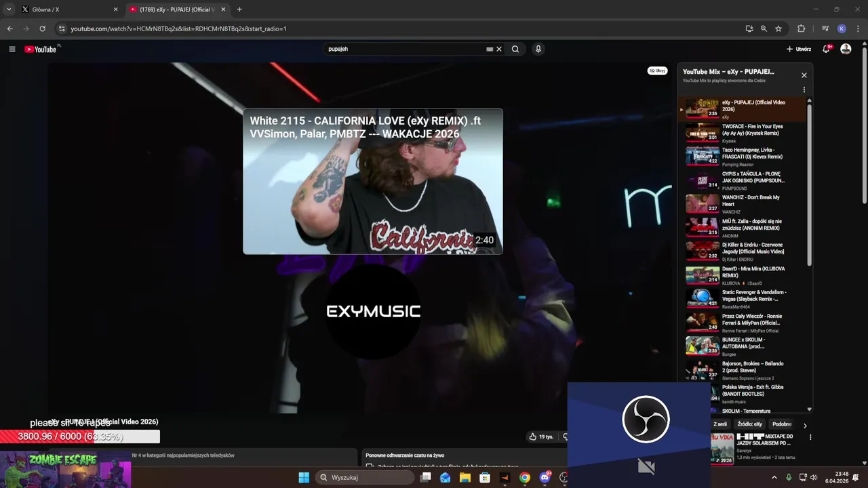
Task: Open the YouTube guide hamburger menu
Action: [x=12, y=49]
